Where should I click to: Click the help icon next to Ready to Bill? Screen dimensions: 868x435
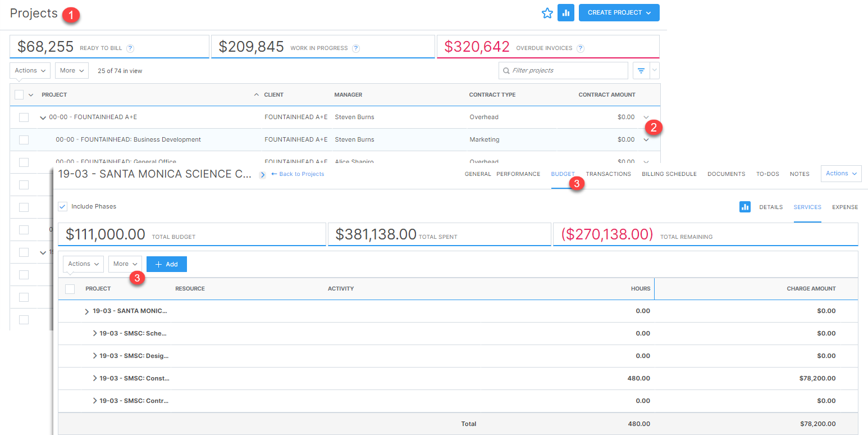pos(130,48)
